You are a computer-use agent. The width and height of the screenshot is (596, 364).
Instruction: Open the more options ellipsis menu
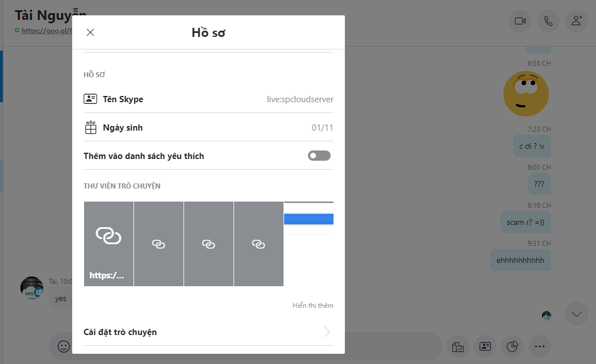pyautogui.click(x=540, y=346)
